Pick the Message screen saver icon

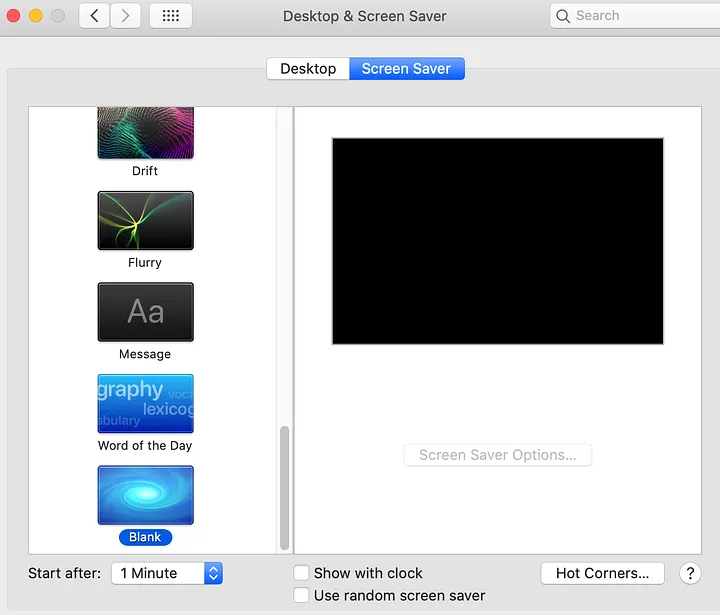click(145, 312)
